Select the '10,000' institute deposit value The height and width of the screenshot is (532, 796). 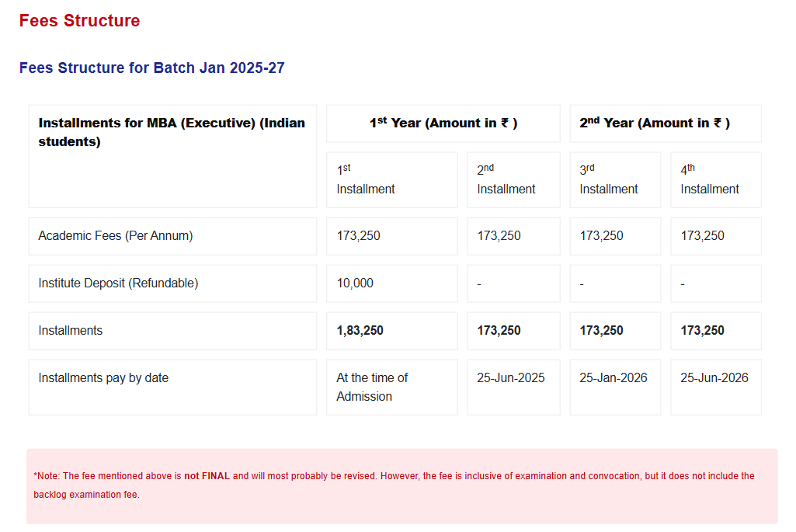(355, 283)
